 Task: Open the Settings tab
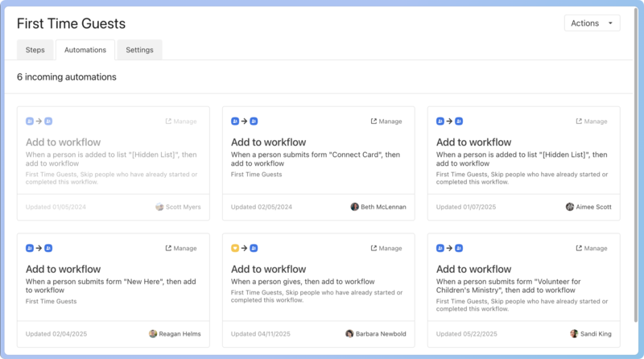point(139,50)
